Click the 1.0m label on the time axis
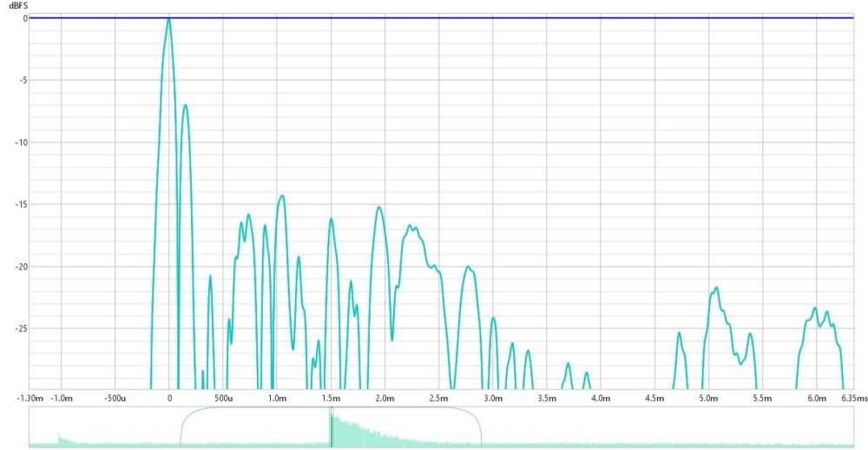868x450 pixels. point(277,399)
